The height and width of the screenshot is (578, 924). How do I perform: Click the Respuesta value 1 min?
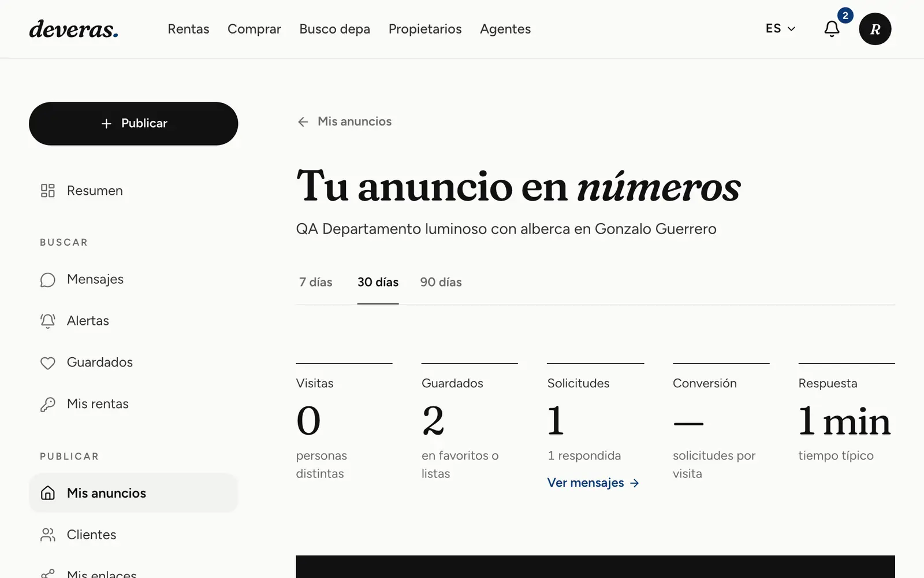844,421
